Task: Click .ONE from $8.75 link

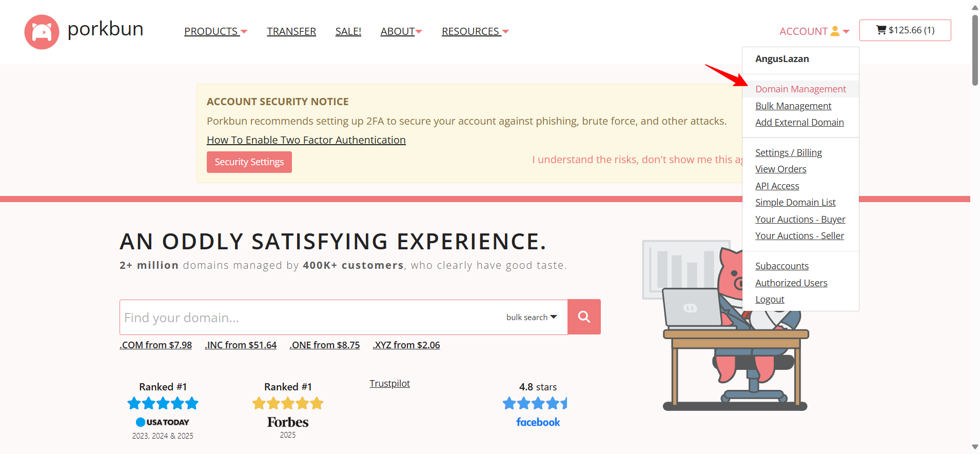Action: pyautogui.click(x=325, y=345)
